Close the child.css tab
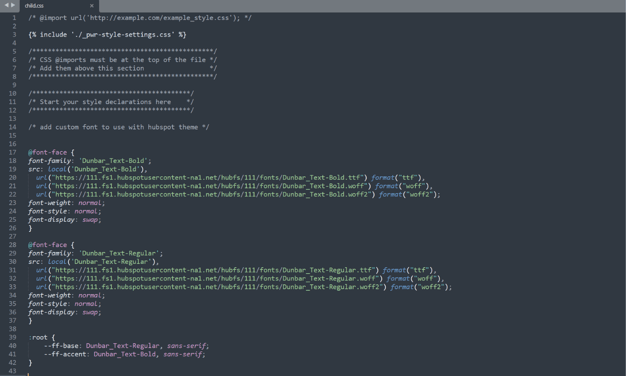The height and width of the screenshot is (376, 626). click(92, 6)
